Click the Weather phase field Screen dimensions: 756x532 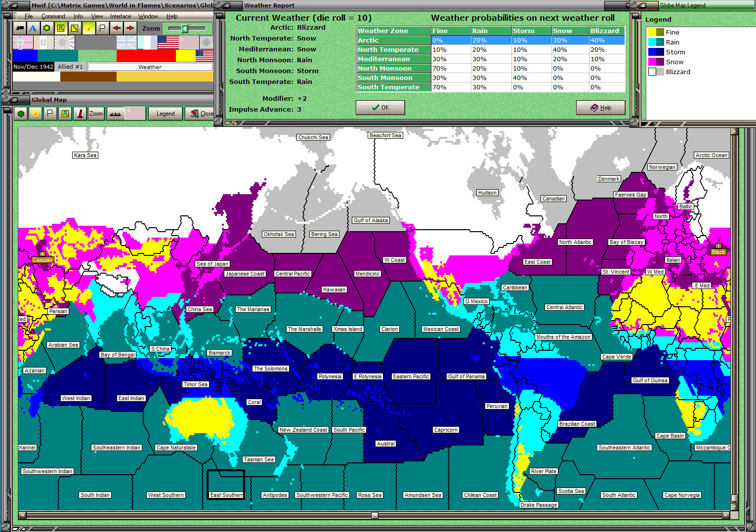(150, 67)
